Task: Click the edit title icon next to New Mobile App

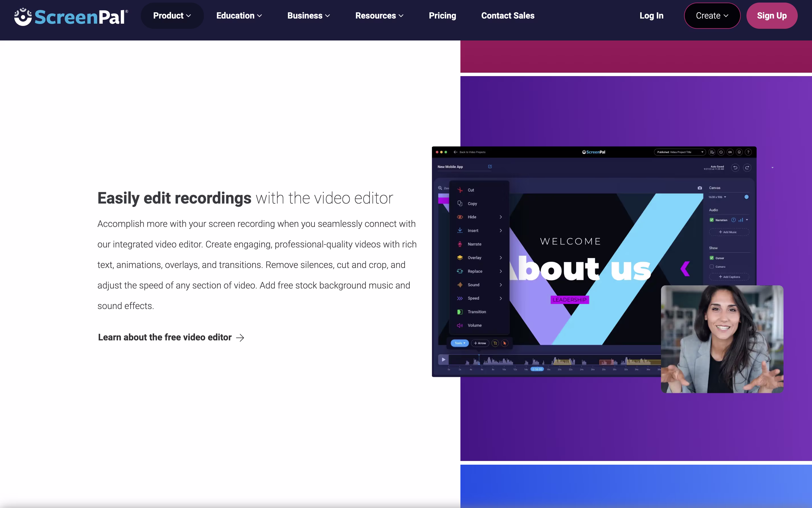Action: click(490, 167)
